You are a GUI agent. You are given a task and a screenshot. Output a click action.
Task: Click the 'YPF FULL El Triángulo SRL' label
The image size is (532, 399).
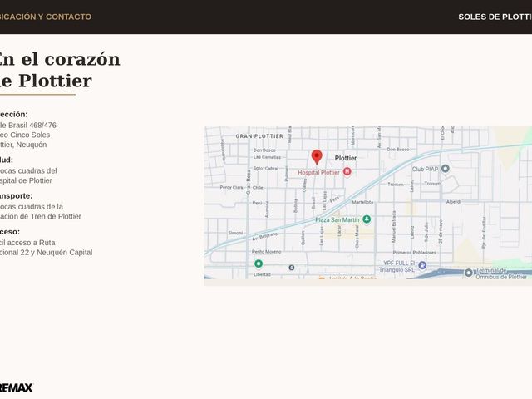click(x=399, y=266)
